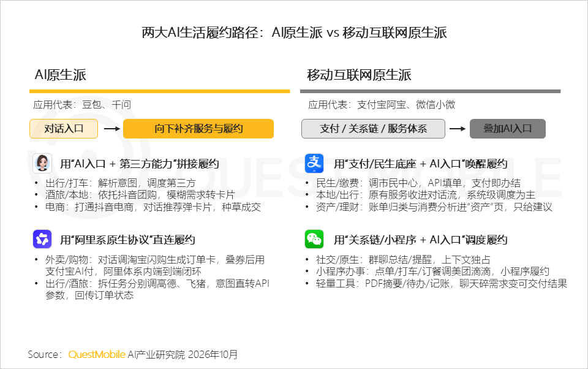Click heading 用"支付/民生底座 + AI入口"唤醒履约
The width and height of the screenshot is (588, 369).
pyautogui.click(x=420, y=164)
